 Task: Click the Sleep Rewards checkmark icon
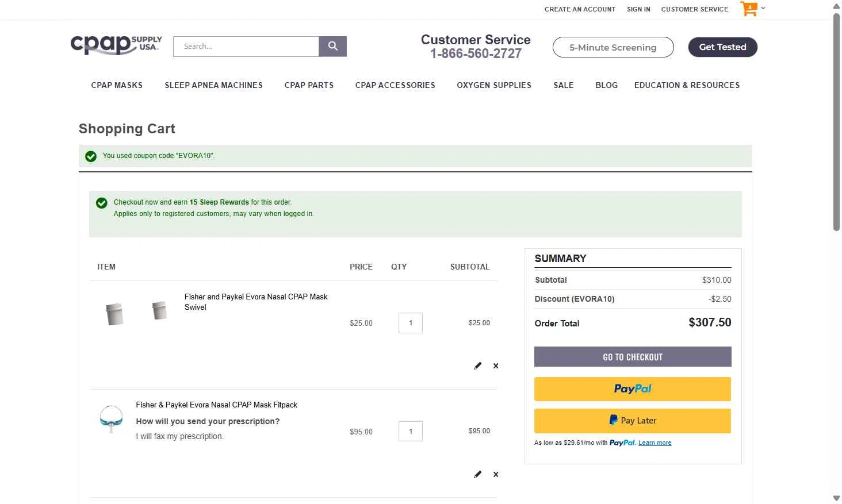point(102,203)
